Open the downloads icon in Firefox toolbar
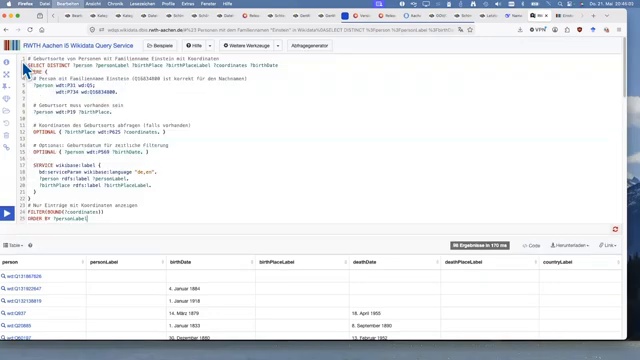 pyautogui.click(x=520, y=30)
